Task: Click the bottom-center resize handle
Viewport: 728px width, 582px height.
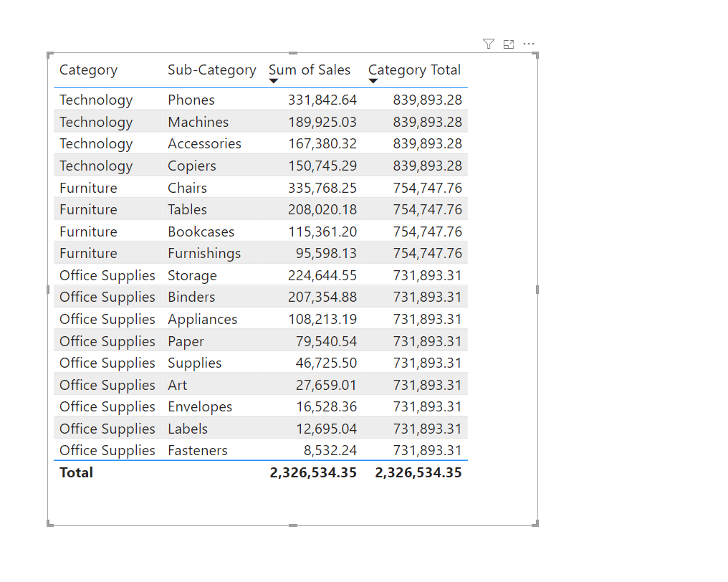Action: click(x=293, y=525)
